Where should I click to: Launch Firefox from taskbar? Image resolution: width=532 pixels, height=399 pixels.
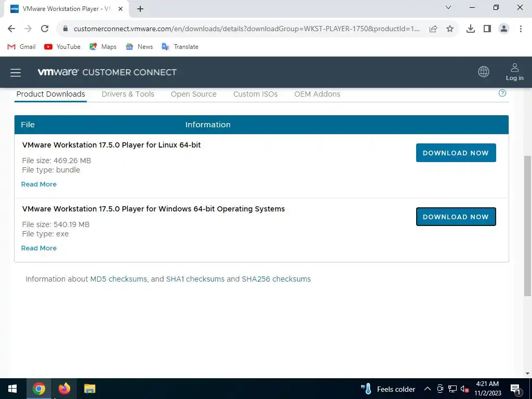pos(64,389)
